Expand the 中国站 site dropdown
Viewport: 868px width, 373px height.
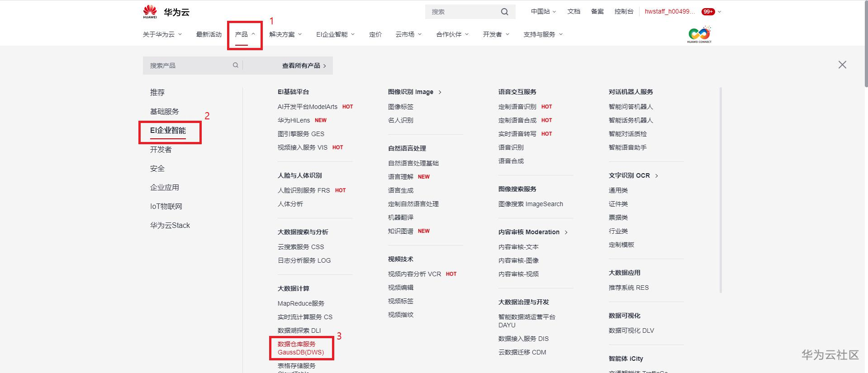point(543,12)
